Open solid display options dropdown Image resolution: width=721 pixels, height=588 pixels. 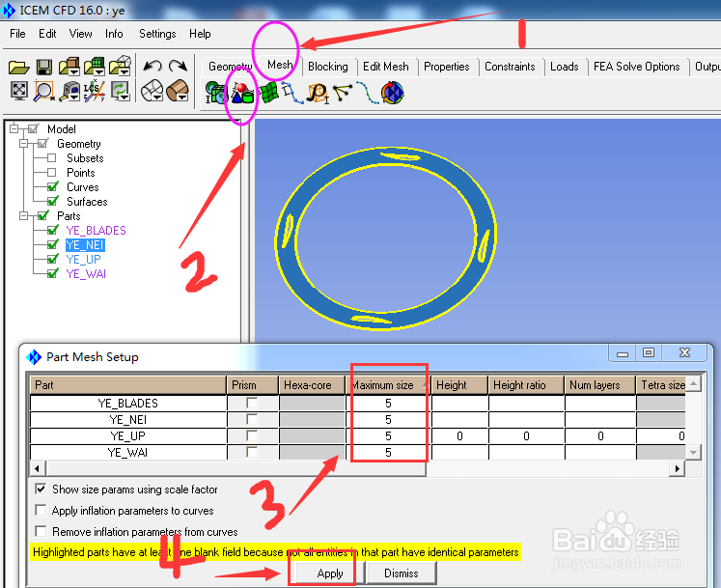click(183, 98)
